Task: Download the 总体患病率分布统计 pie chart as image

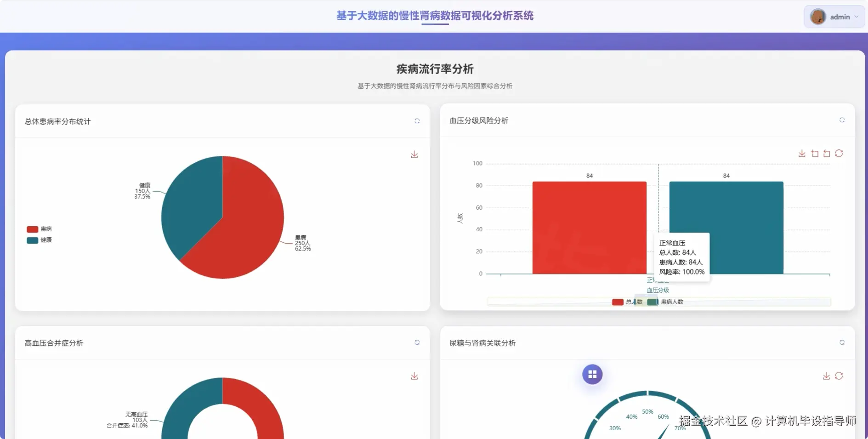Action: 414,154
